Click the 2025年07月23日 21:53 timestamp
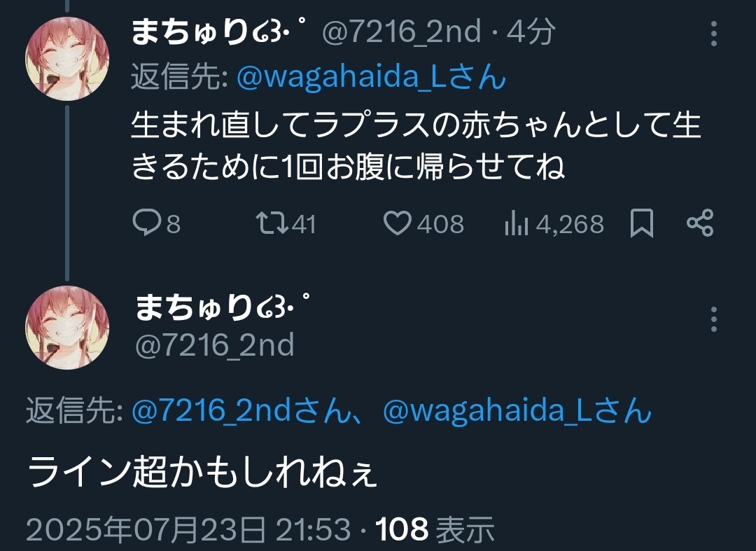Screen dimensions: 756x551 point(188,529)
